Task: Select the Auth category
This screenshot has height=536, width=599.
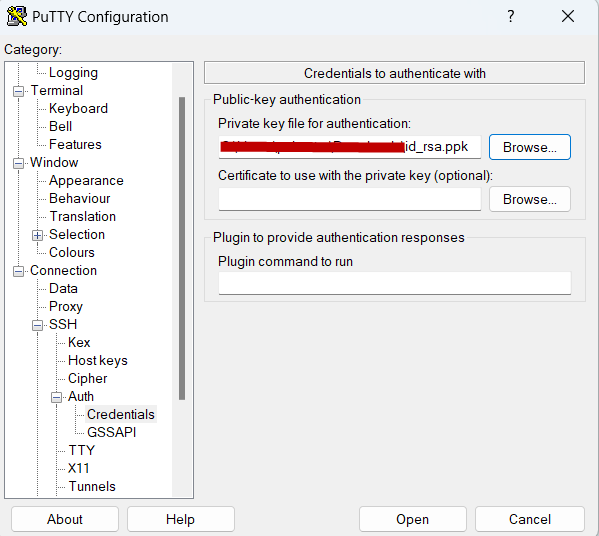Action: pyautogui.click(x=81, y=396)
